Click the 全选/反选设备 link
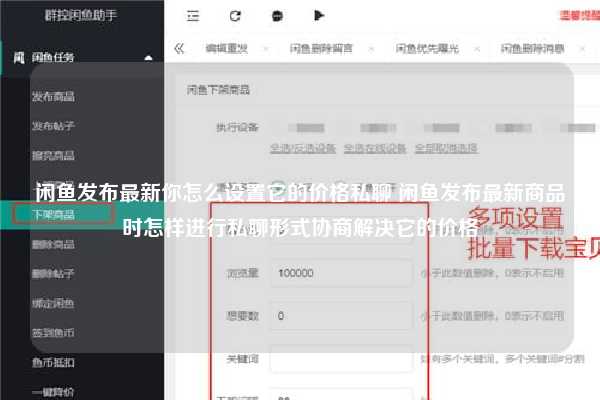 coord(303,148)
